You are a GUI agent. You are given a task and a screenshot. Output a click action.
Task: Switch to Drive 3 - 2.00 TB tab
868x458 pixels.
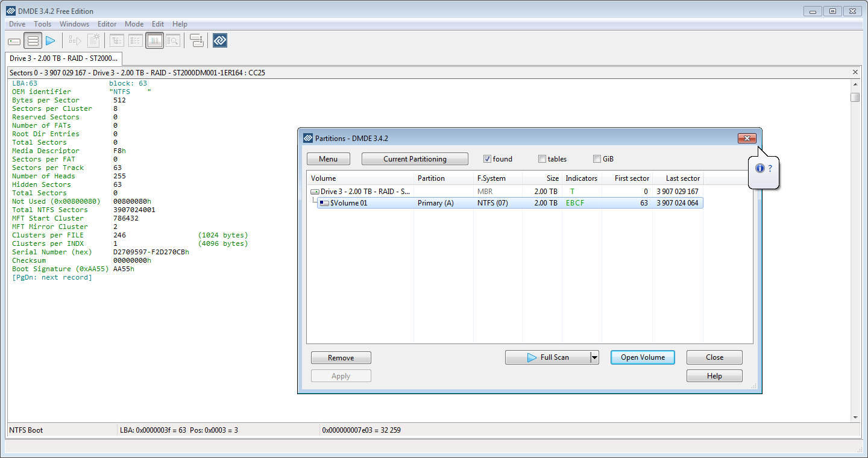[x=64, y=58]
